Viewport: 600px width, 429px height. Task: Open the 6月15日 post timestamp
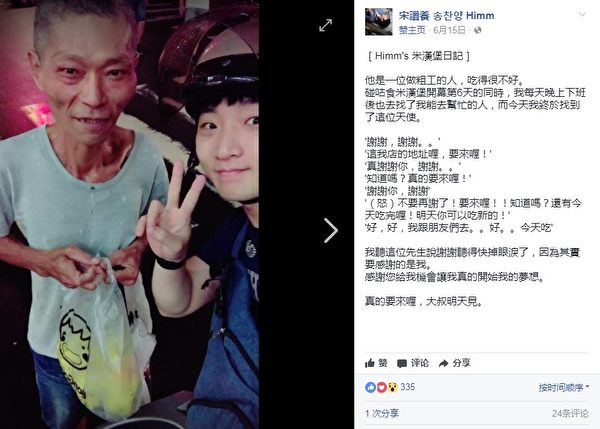tap(449, 30)
